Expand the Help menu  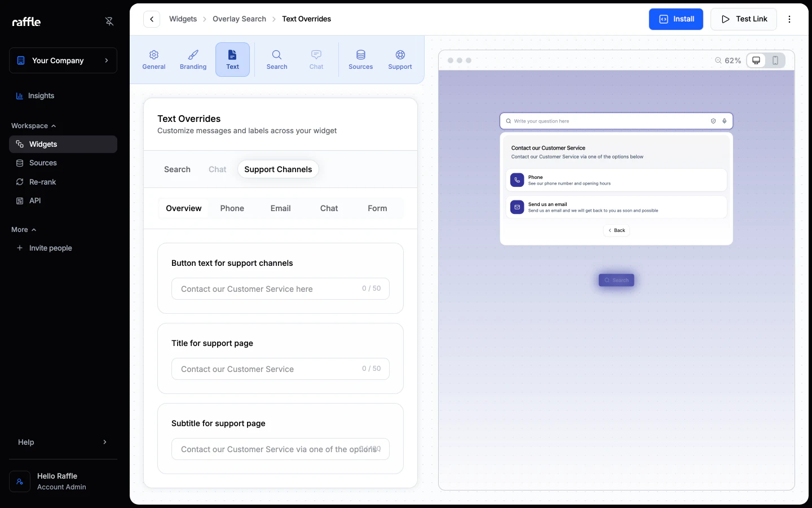(63, 442)
